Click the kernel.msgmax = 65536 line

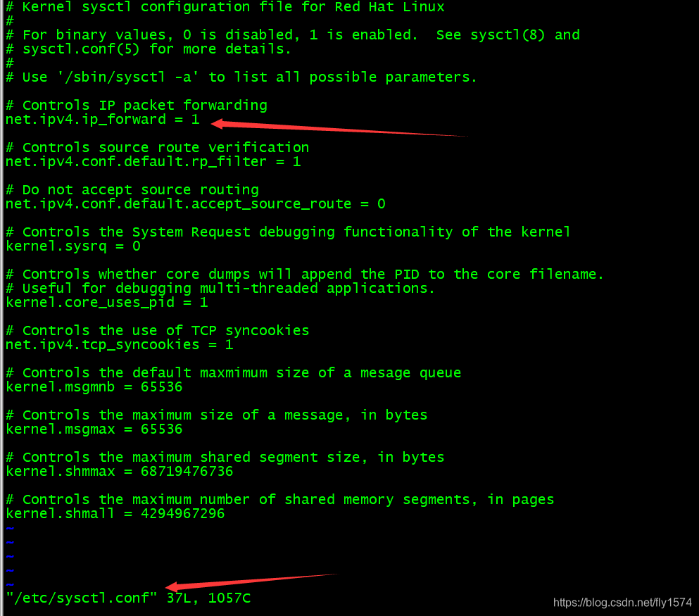[94, 429]
